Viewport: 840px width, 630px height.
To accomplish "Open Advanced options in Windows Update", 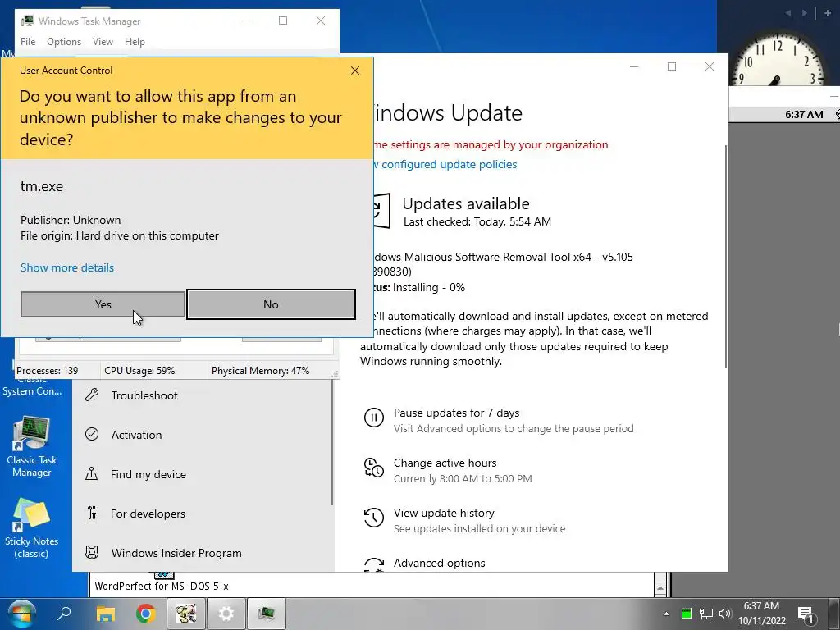I will (440, 563).
